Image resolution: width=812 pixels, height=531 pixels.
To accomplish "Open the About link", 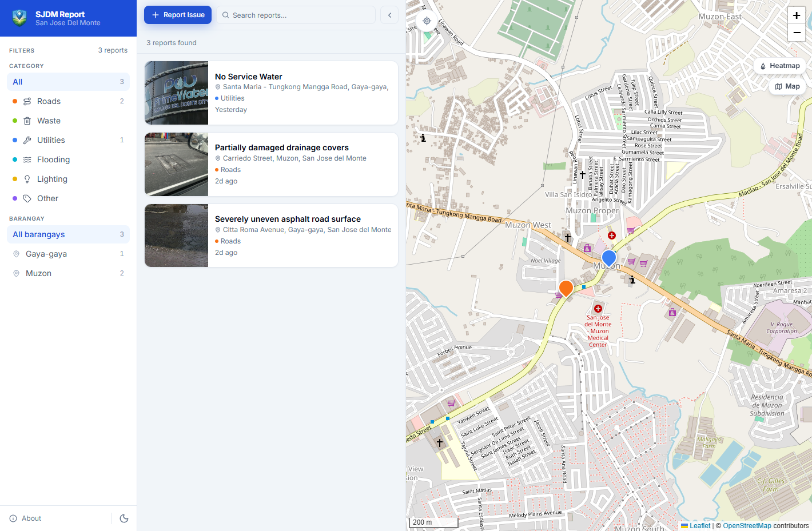I will tap(26, 518).
